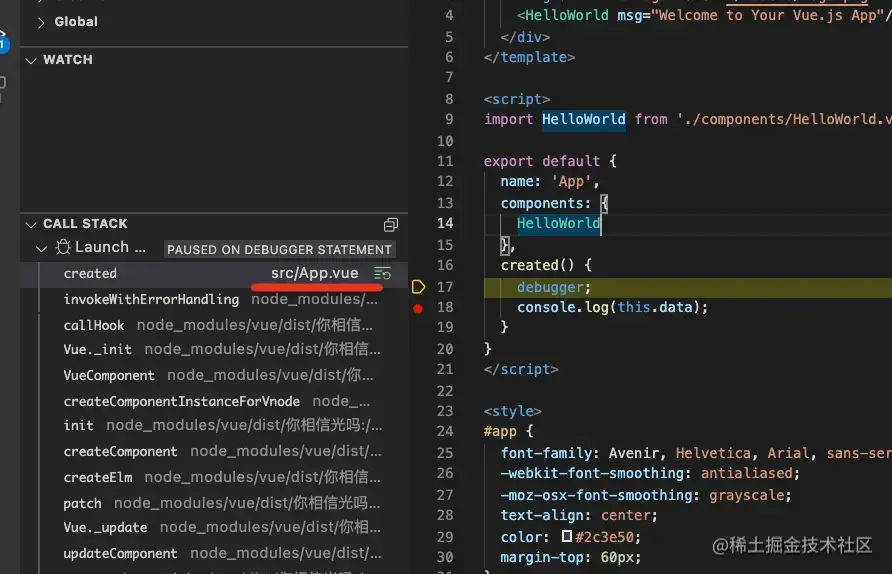Click the closing template tag
Image resolution: width=892 pixels, height=574 pixels.
tap(529, 57)
